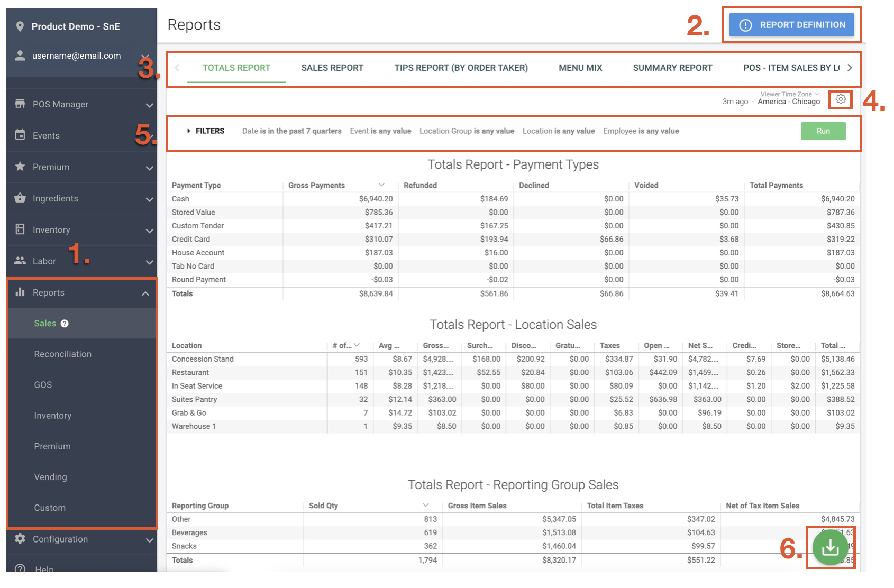
Task: Collapse the Reports section chevron
Action: click(x=145, y=293)
